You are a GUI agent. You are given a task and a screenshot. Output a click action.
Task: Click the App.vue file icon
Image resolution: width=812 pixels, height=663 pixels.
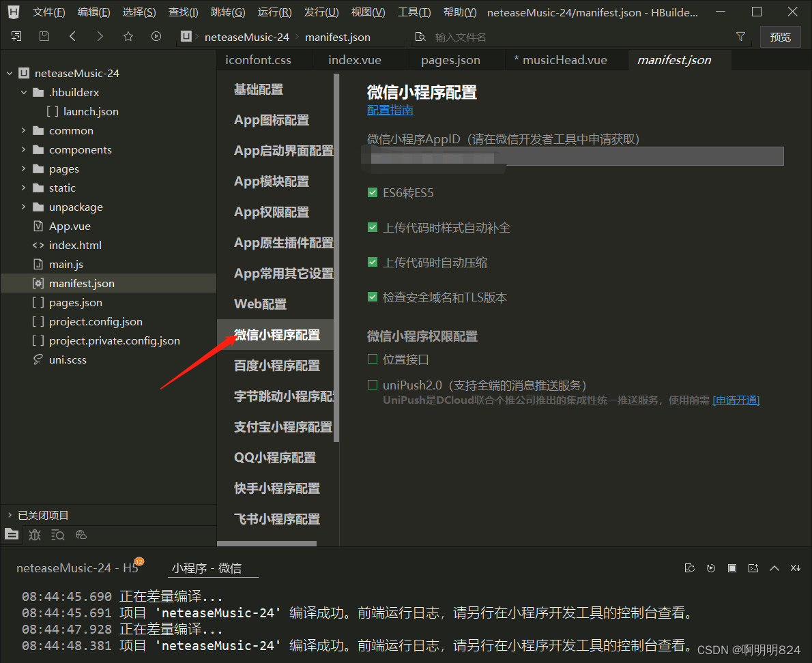(x=38, y=226)
